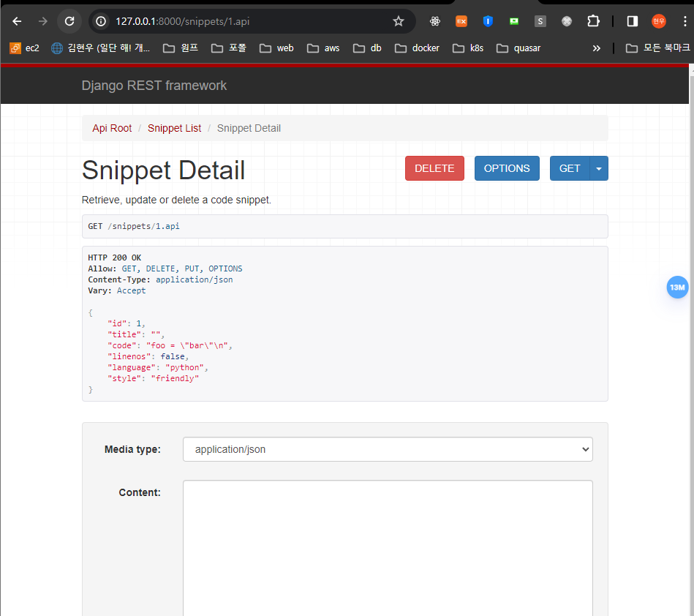Open the Media type select box
694x616 pixels.
(388, 449)
